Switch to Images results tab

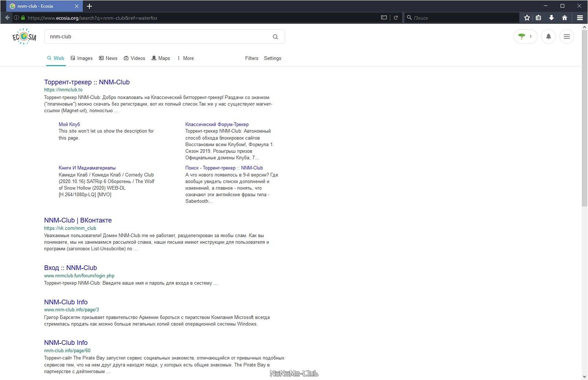click(x=81, y=58)
